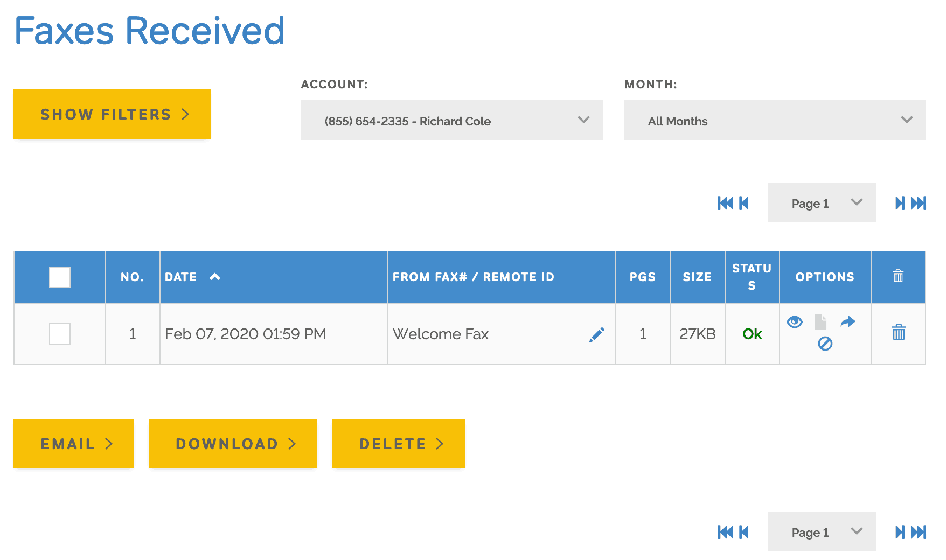Image resolution: width=946 pixels, height=560 pixels.
Task: Open the bottom Page 1 dropdown
Action: click(x=822, y=532)
